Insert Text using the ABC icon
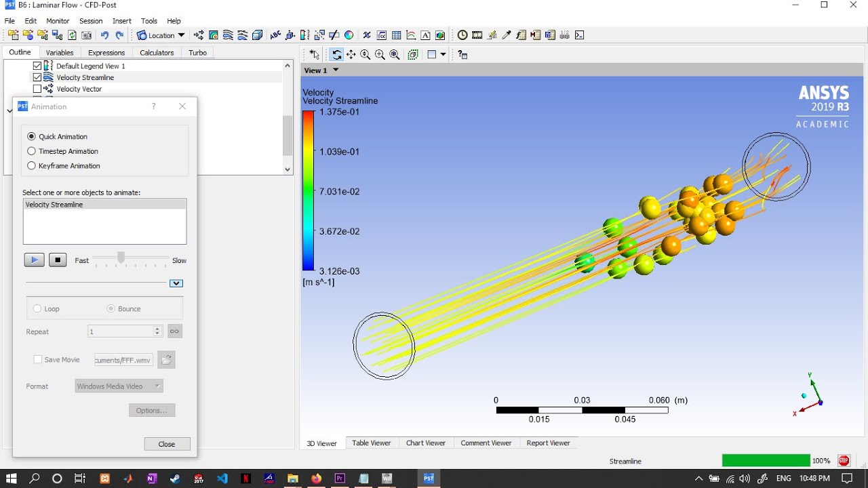The width and height of the screenshot is (868, 488). [275, 35]
